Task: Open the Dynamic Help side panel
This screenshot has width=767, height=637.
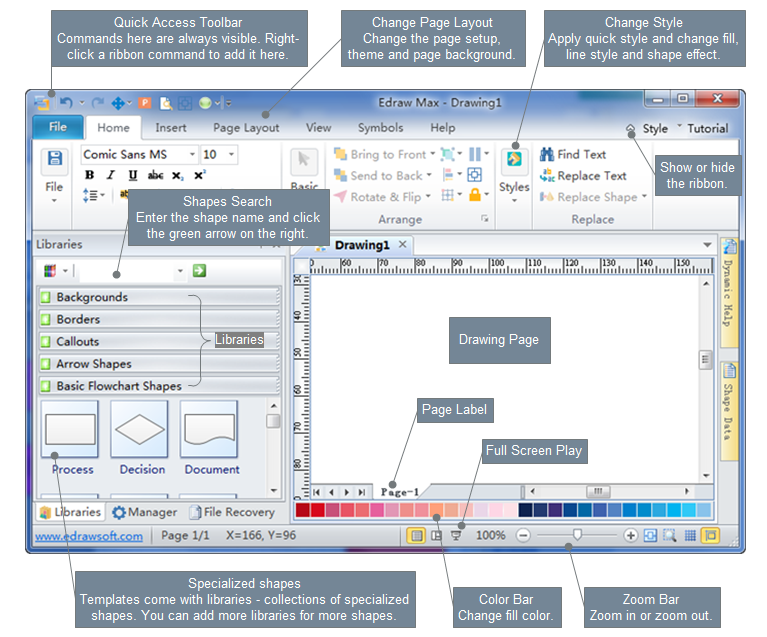Action: (x=729, y=293)
